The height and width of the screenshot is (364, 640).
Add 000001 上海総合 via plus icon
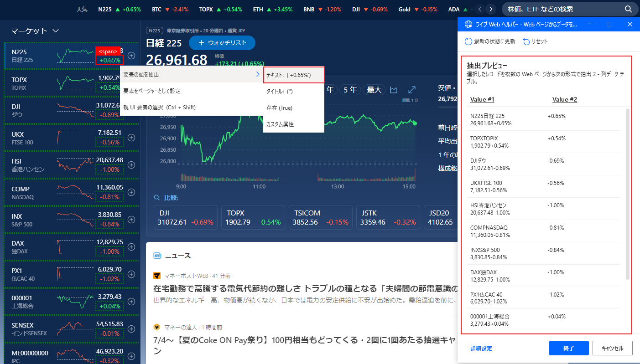click(x=131, y=302)
